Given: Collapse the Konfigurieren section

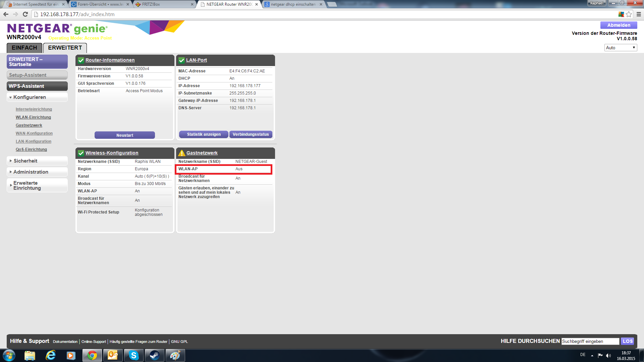Looking at the screenshot, I should click(30, 97).
